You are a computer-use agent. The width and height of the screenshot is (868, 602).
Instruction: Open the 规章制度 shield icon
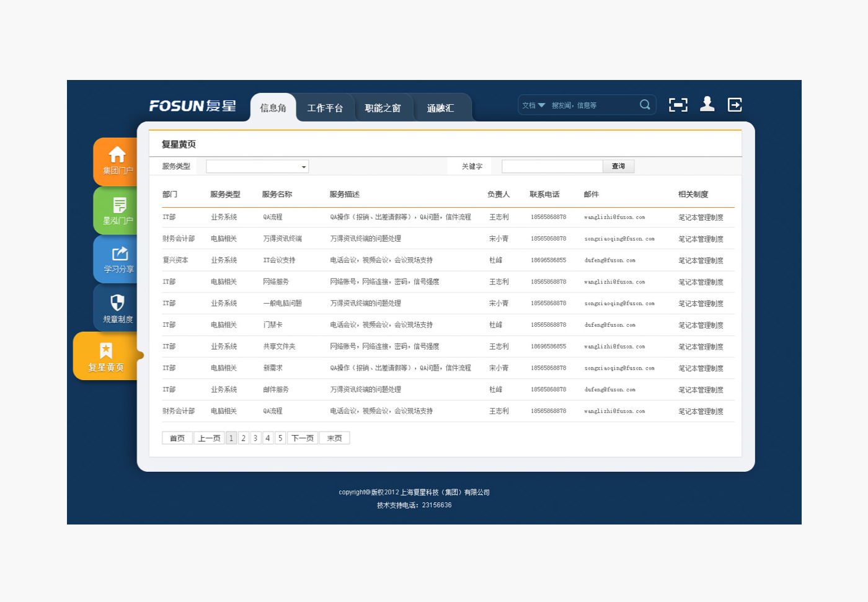[x=117, y=303]
